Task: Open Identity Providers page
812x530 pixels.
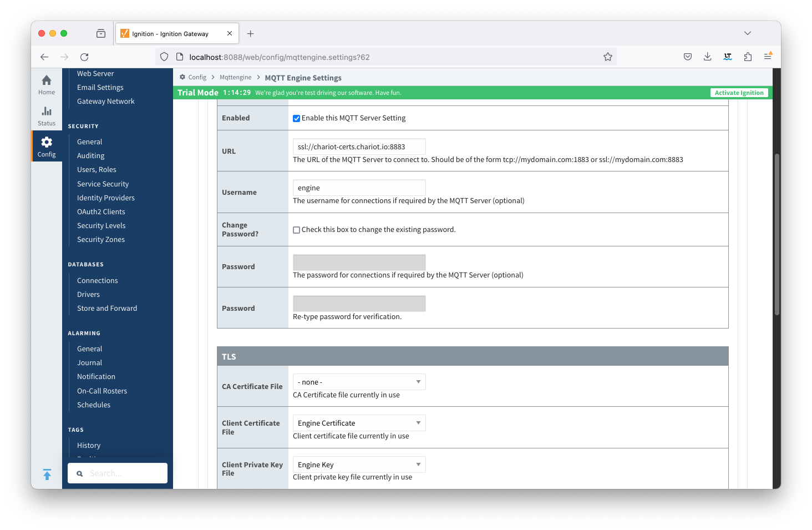Action: (106, 198)
